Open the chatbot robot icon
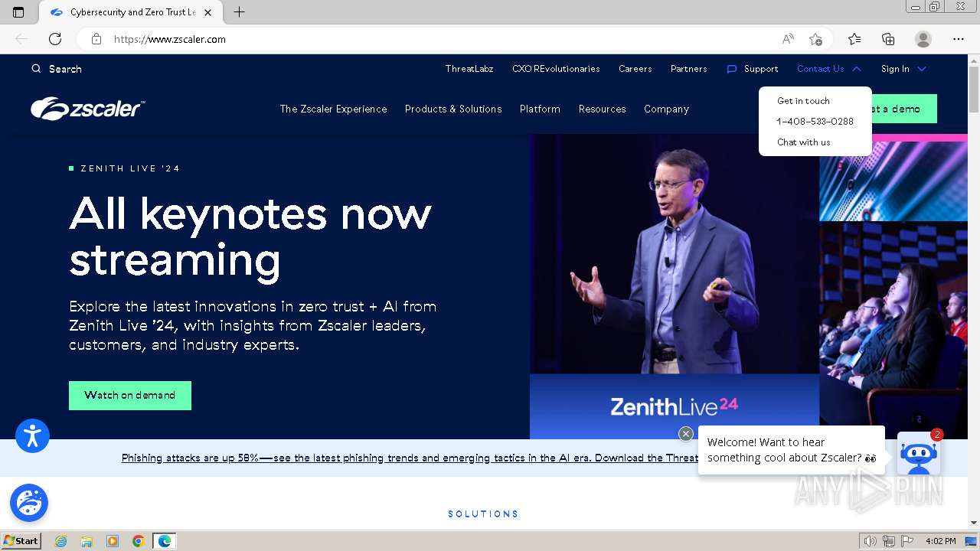Image resolution: width=980 pixels, height=551 pixels. coord(919,453)
